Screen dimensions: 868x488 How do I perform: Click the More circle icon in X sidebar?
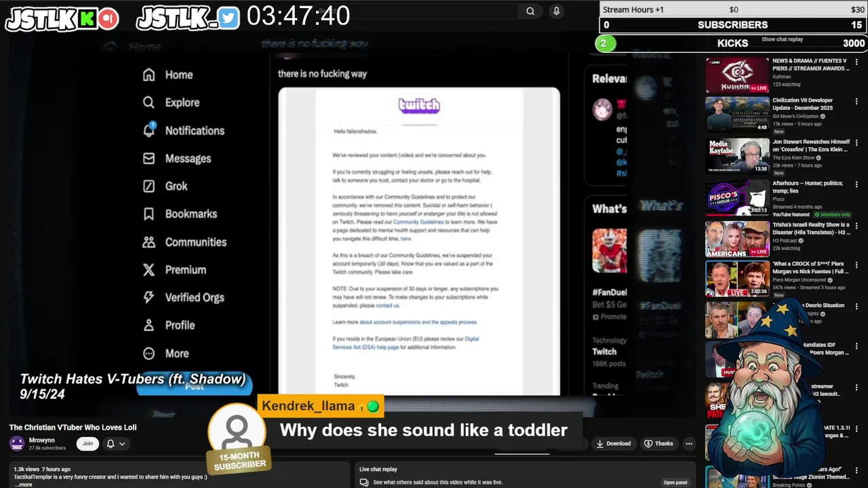click(149, 353)
